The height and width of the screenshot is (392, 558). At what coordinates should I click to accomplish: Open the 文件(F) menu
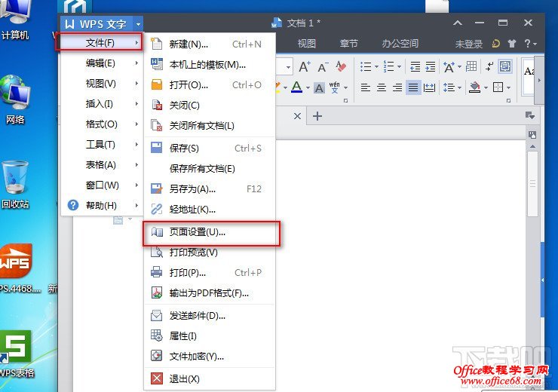pyautogui.click(x=100, y=43)
